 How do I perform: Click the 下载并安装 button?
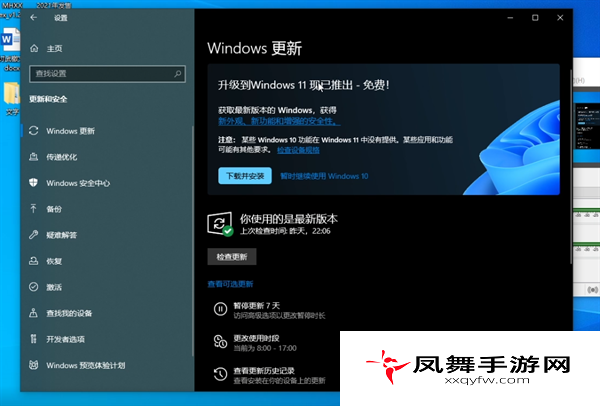(x=245, y=176)
